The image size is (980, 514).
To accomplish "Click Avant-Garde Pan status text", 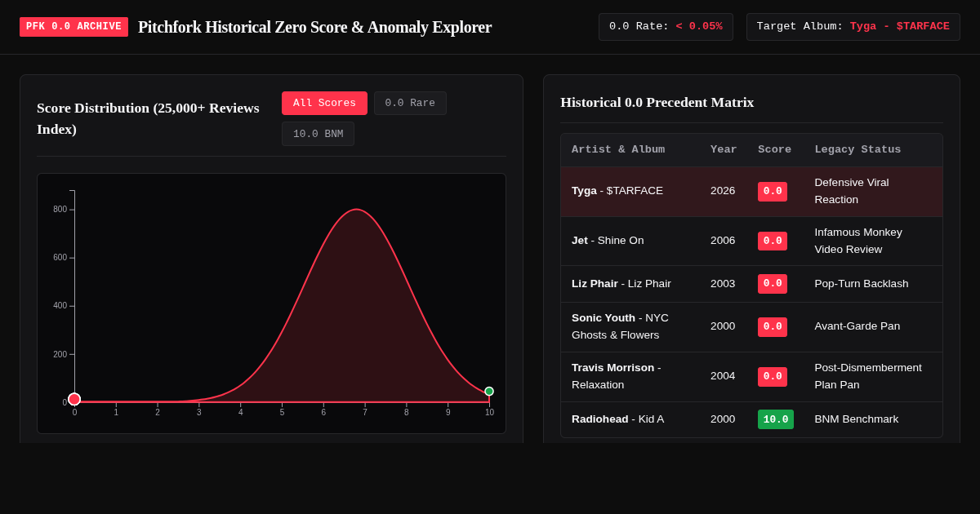I will 857,326.
